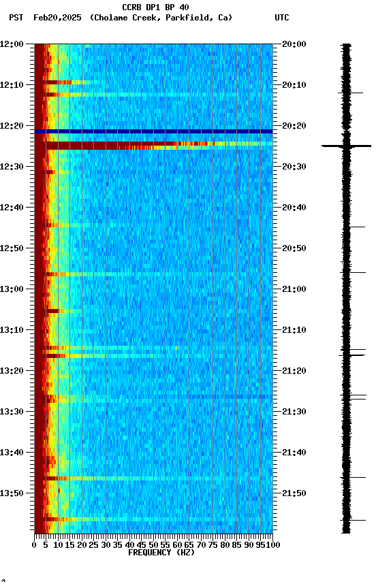The width and height of the screenshot is (376, 588).
Task: Click the date text 'Feb20,2025'
Action: click(x=57, y=18)
